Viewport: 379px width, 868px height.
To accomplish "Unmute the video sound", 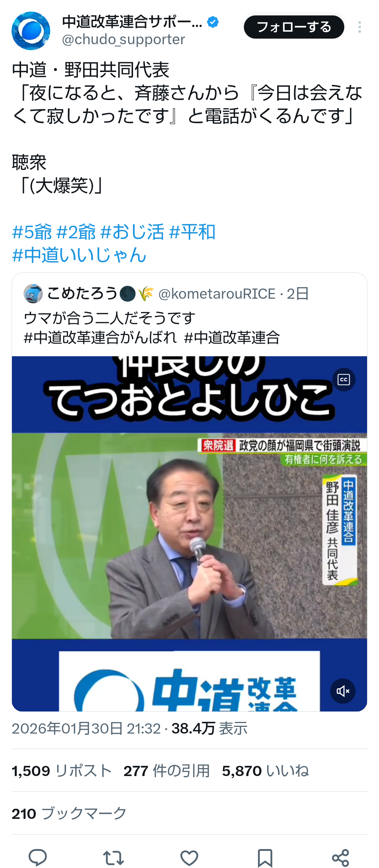I will (x=343, y=691).
